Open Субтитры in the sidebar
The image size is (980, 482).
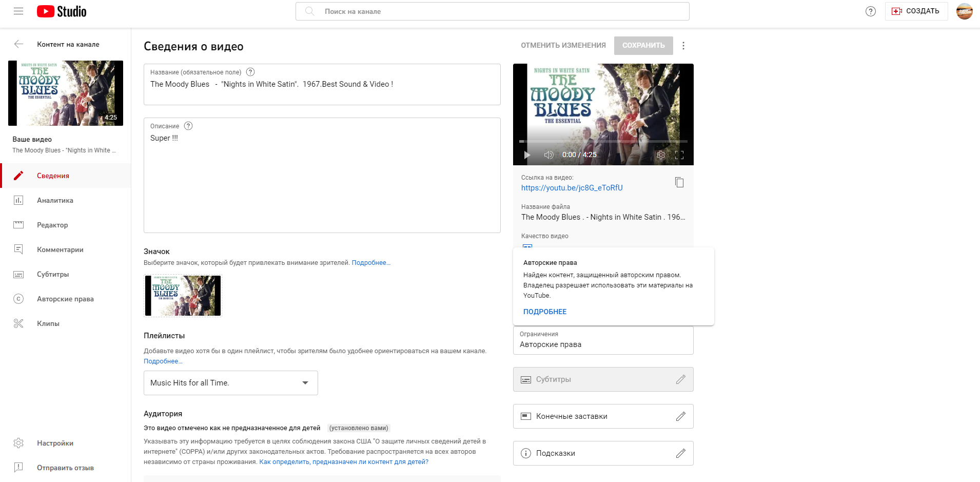pyautogui.click(x=66, y=274)
